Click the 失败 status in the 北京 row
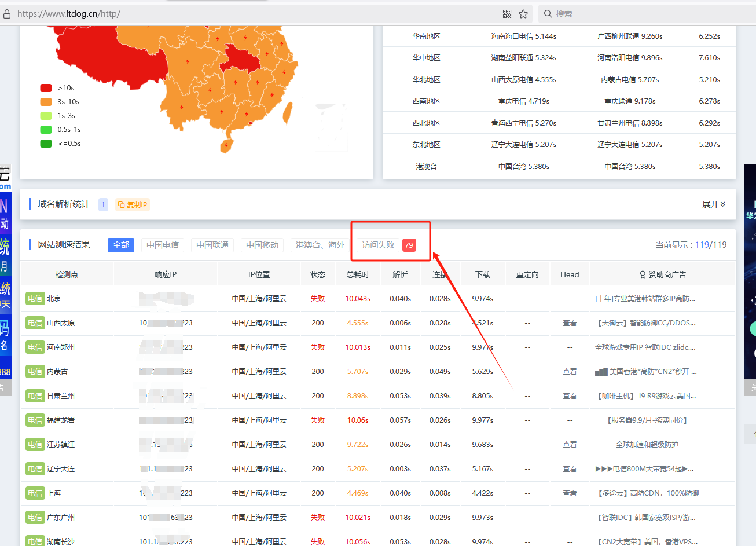Screen dimensions: 756x546 [x=318, y=299]
